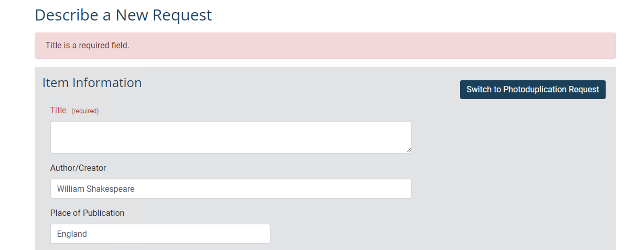
Task: Click the Place of Publication field showing England
Action: point(160,233)
